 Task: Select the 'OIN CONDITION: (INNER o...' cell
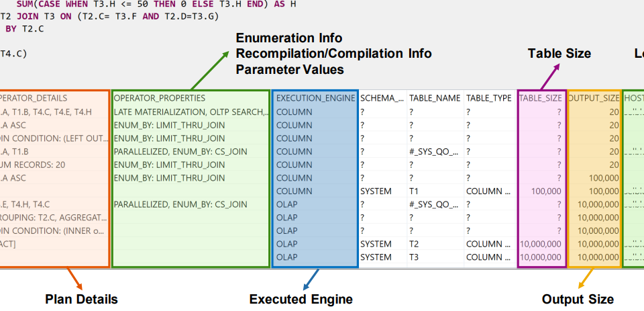pos(52,231)
